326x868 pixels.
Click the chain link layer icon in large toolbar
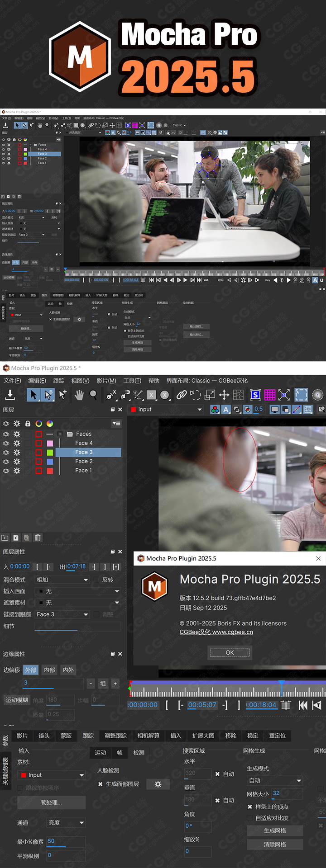(181, 395)
